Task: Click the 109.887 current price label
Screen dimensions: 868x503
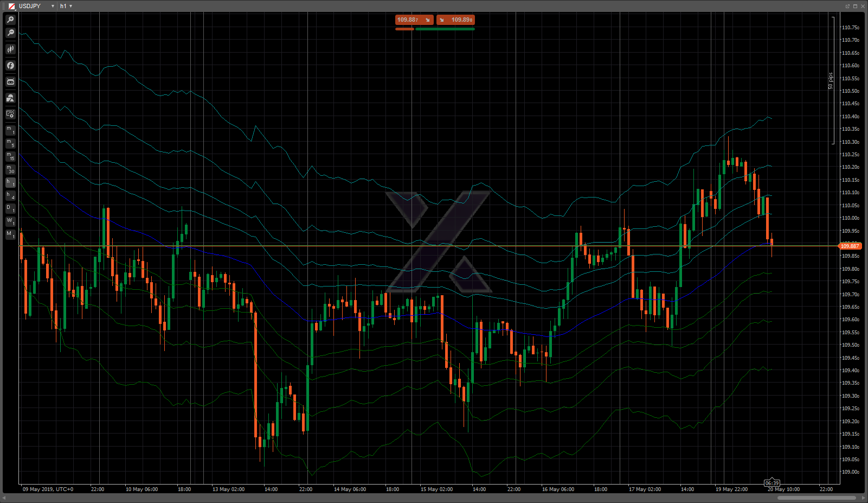Action: point(850,246)
